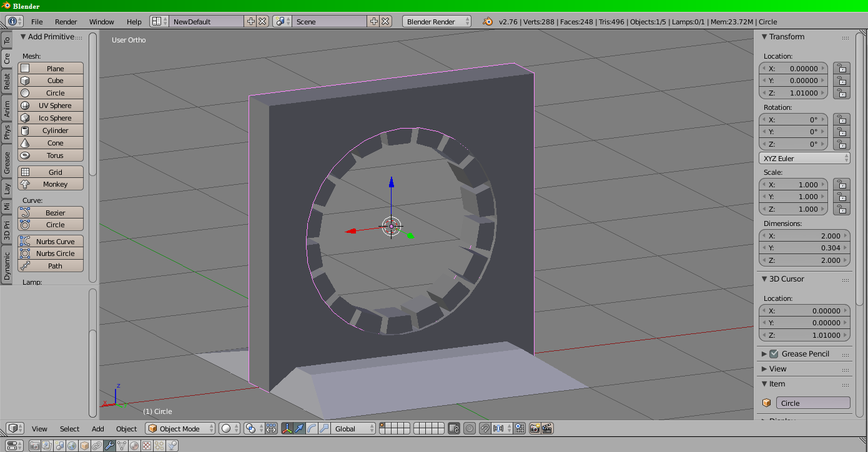The width and height of the screenshot is (868, 452).
Task: Toggle manipulate center points button
Action: tap(271, 428)
